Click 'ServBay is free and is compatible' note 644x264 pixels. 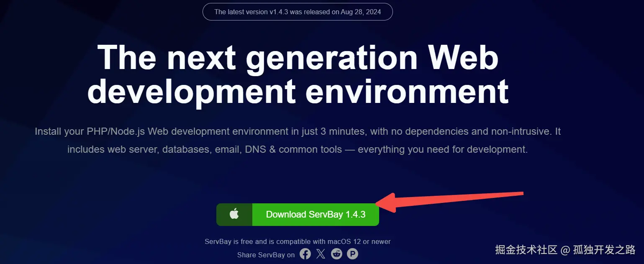(x=298, y=241)
